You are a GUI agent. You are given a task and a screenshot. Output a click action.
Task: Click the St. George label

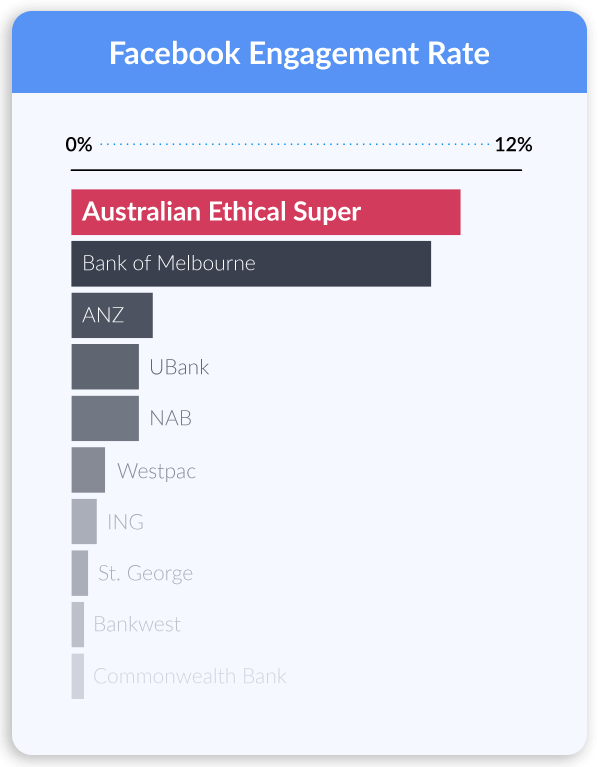coord(145,573)
